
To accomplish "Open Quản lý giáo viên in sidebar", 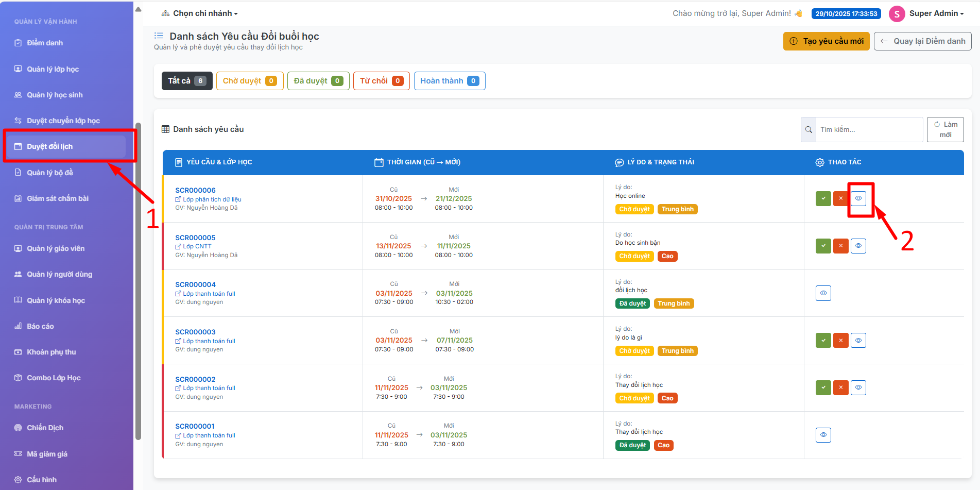I will pyautogui.click(x=56, y=248).
